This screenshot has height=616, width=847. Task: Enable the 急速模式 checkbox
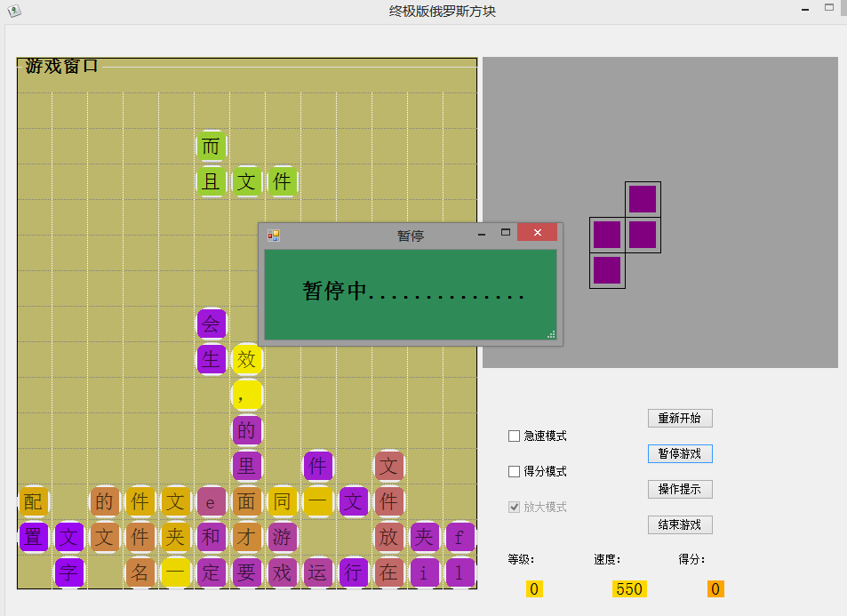(514, 436)
